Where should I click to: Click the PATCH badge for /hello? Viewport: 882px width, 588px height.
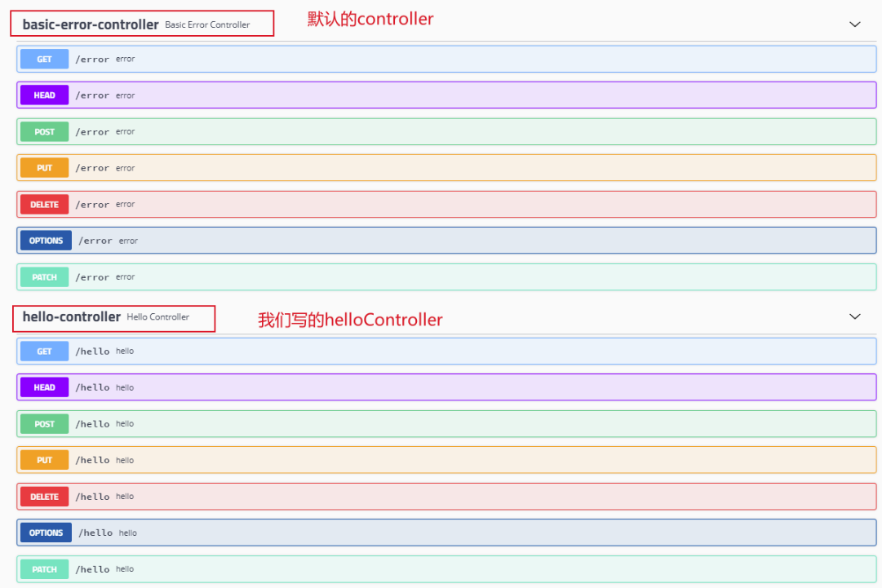44,569
